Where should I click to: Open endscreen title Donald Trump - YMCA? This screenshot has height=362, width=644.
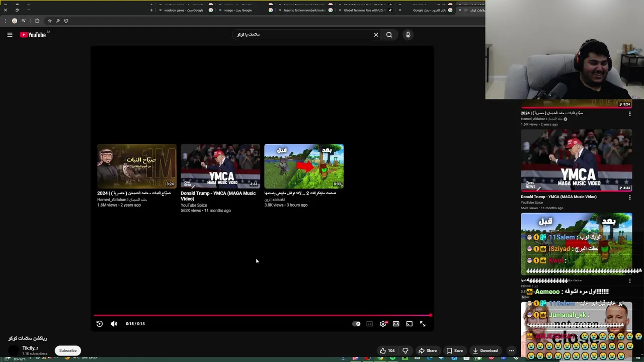point(218,196)
